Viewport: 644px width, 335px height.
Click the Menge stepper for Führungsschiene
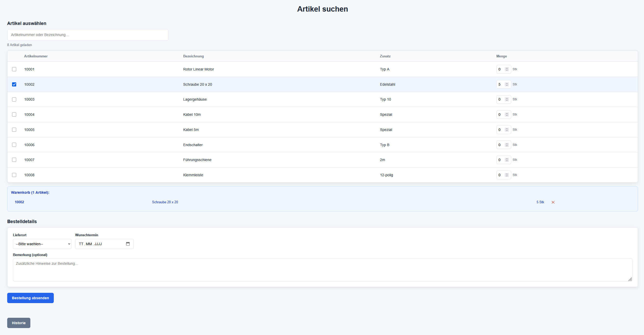(x=507, y=160)
